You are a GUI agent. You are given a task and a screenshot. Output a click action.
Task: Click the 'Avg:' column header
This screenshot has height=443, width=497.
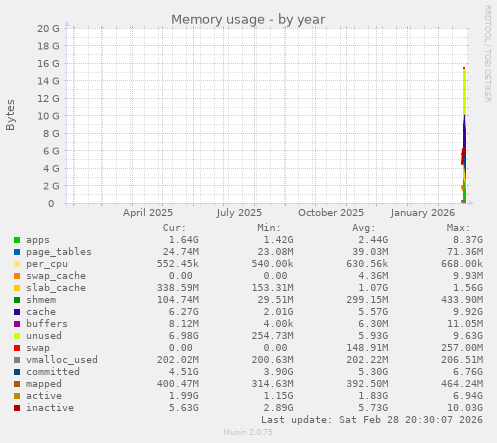364,228
